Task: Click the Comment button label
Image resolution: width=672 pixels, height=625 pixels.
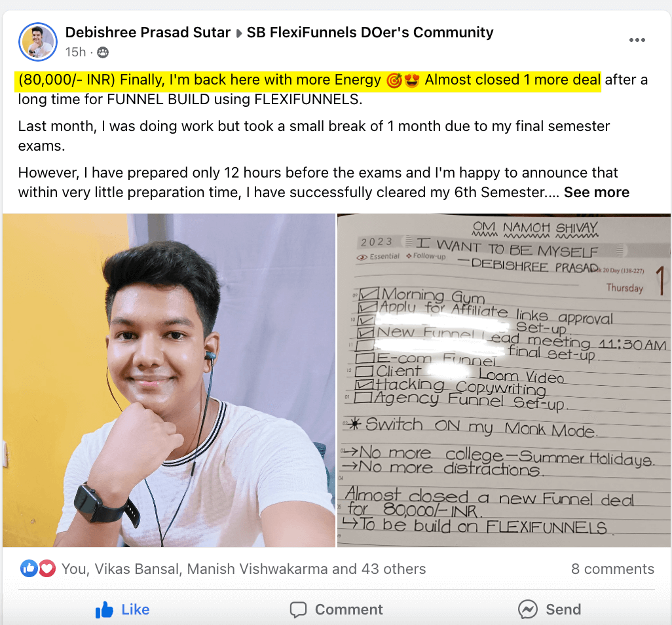Action: coord(349,609)
